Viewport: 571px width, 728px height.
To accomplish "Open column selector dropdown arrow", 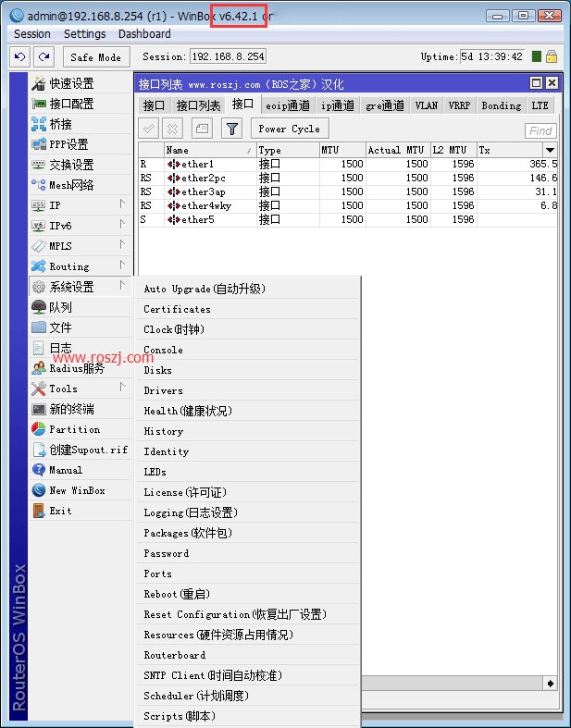I will coord(550,150).
